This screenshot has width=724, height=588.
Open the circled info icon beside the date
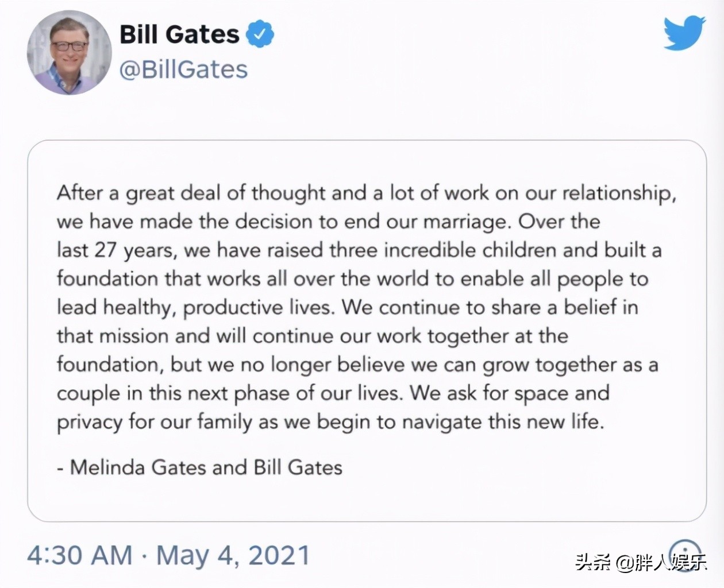(x=685, y=550)
